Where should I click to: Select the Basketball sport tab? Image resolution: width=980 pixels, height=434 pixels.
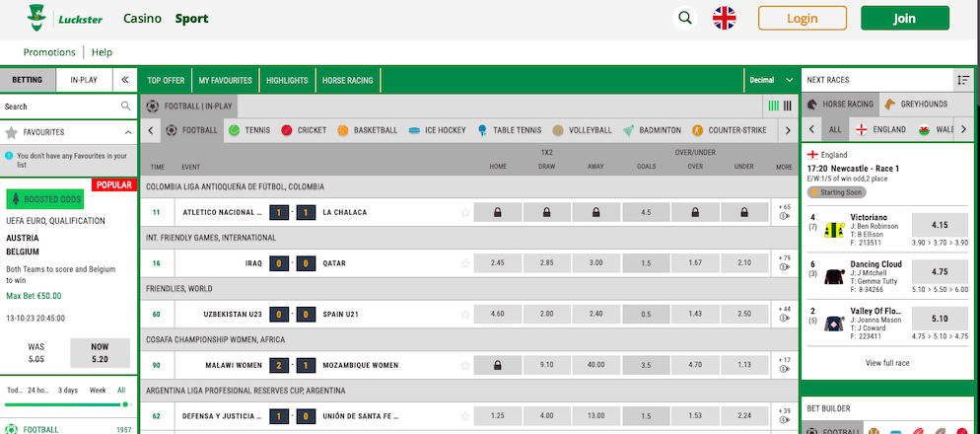point(368,130)
